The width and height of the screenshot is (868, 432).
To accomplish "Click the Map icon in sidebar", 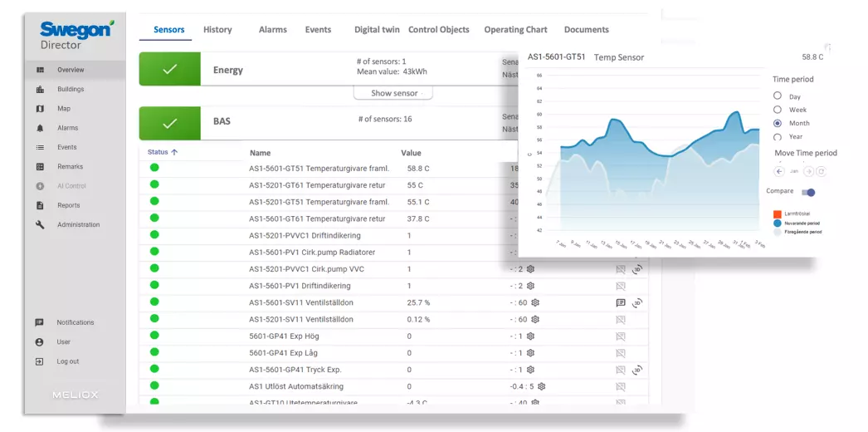I will click(x=40, y=109).
